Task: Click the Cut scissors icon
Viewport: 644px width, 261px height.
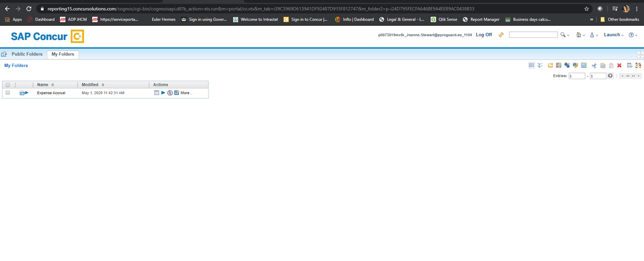Action: [594, 65]
